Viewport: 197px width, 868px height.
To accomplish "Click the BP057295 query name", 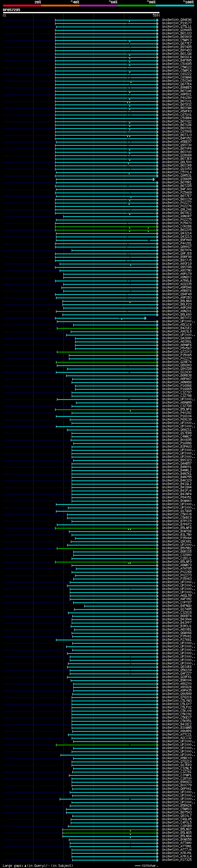I will pos(11,10).
